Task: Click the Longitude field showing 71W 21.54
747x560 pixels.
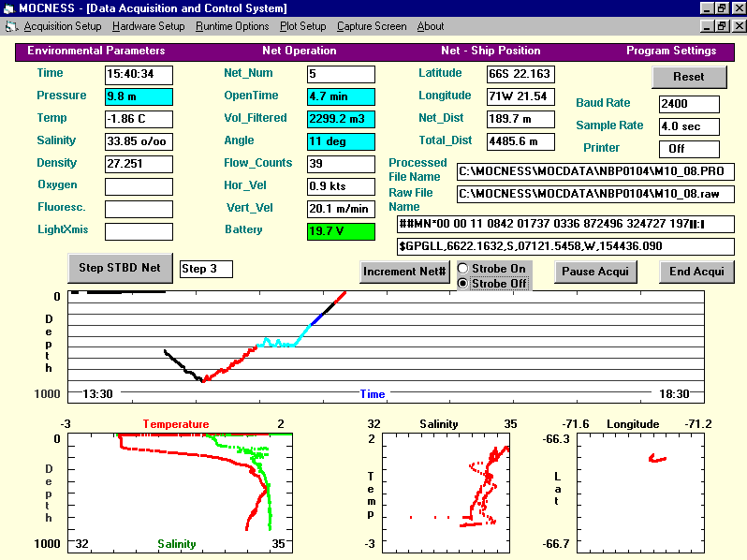Action: 520,96
